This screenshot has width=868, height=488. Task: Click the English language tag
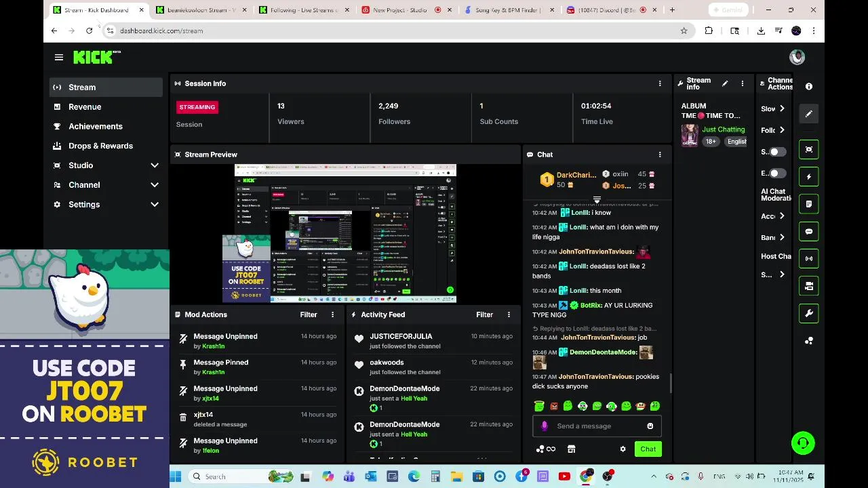[x=736, y=142]
